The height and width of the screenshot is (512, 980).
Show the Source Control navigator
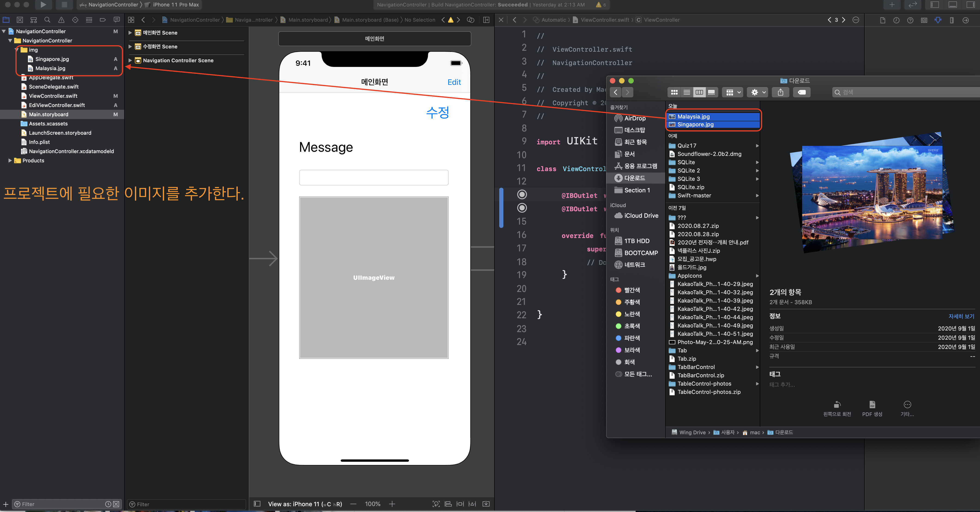point(20,20)
